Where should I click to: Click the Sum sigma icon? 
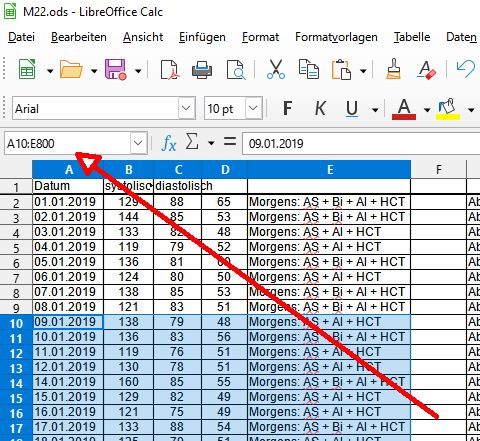pyautogui.click(x=192, y=142)
